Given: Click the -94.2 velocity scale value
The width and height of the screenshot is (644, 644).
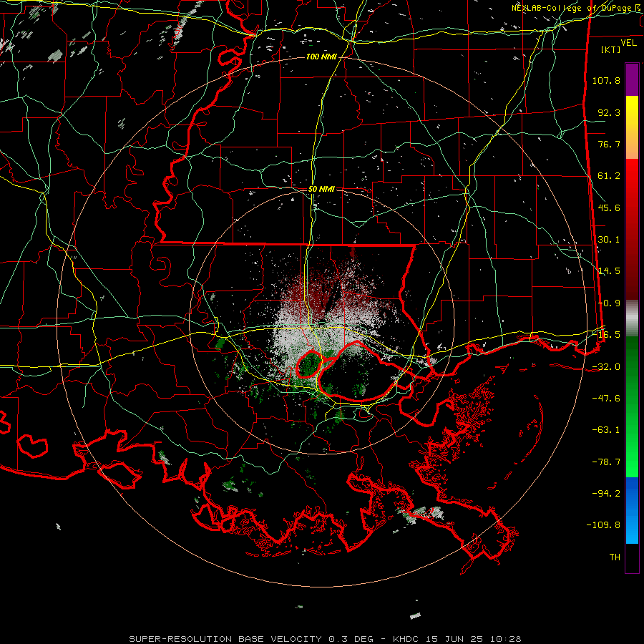Looking at the screenshot, I should point(606,493).
